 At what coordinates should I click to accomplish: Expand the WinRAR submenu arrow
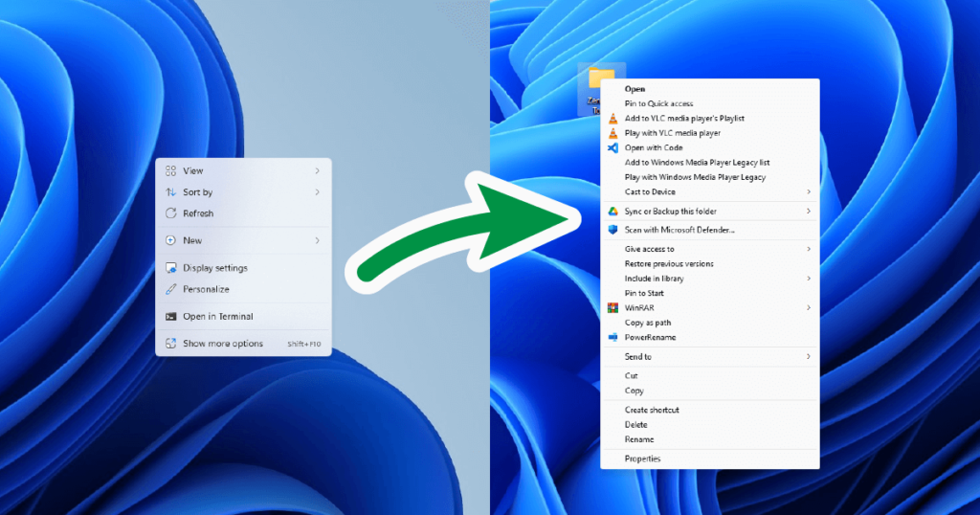[x=809, y=307]
